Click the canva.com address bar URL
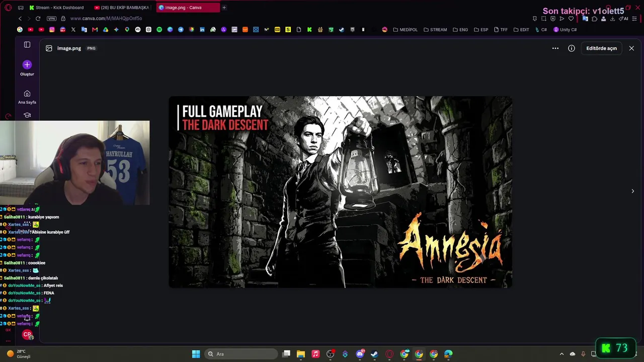This screenshot has width=644, height=362. (x=106, y=19)
